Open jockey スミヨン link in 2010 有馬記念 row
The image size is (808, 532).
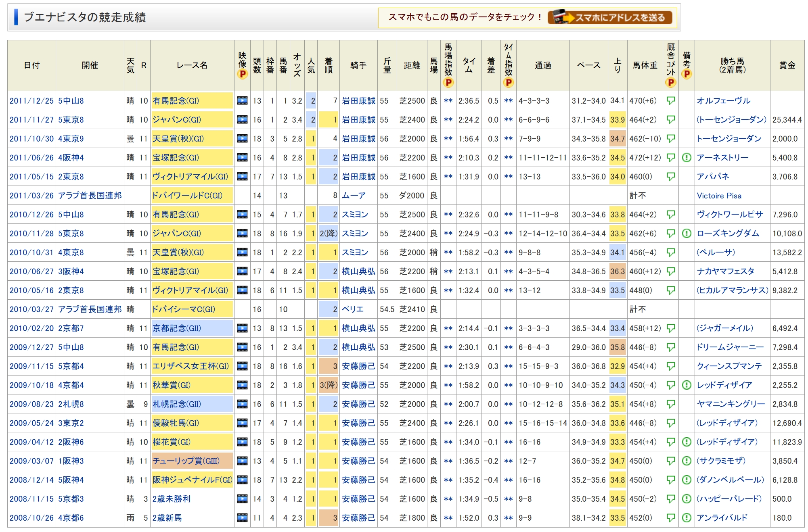click(x=355, y=215)
